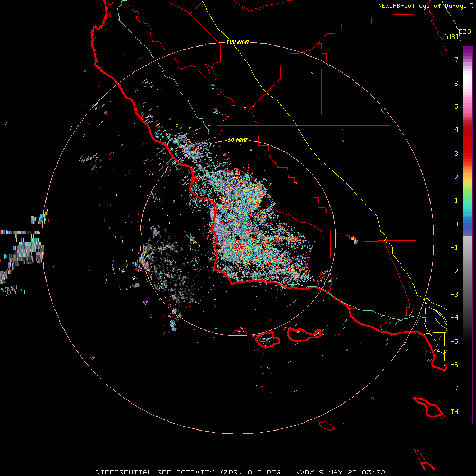Click the DZD legend title
Viewport: 476px width, 476px height.
(x=464, y=32)
